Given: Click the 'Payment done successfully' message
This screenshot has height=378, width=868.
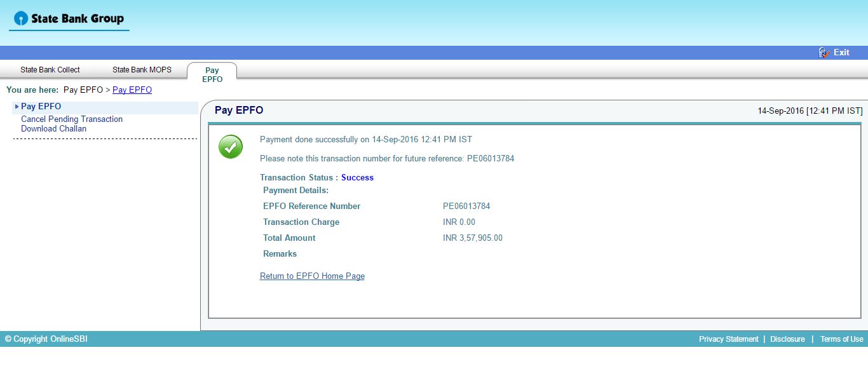Looking at the screenshot, I should pos(366,140).
